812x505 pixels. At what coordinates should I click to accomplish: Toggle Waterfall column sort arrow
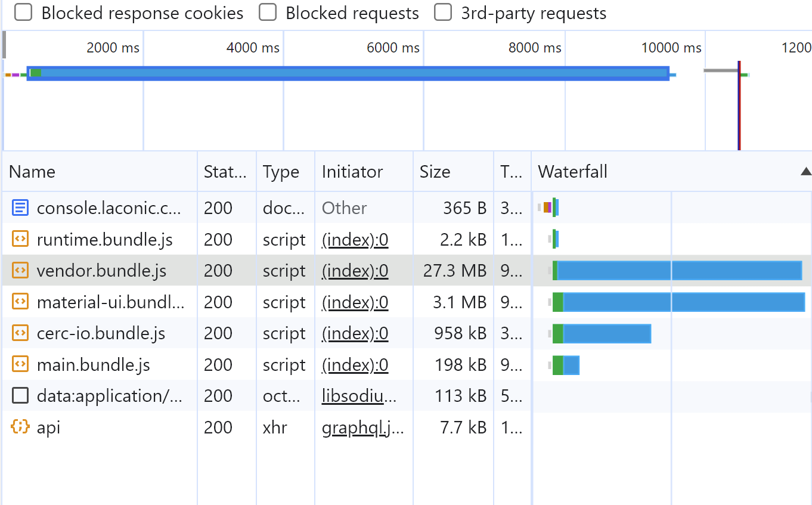click(x=805, y=172)
